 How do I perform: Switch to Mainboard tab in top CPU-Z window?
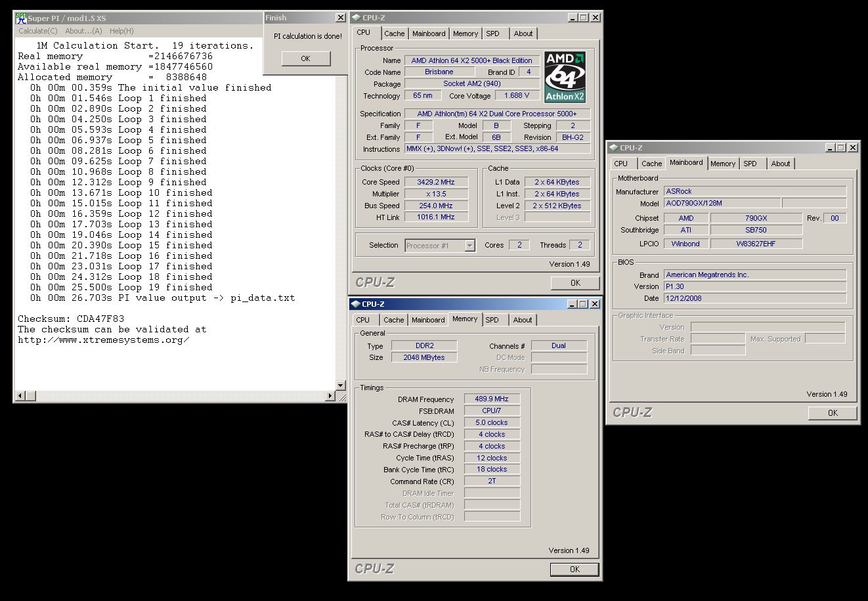429,33
